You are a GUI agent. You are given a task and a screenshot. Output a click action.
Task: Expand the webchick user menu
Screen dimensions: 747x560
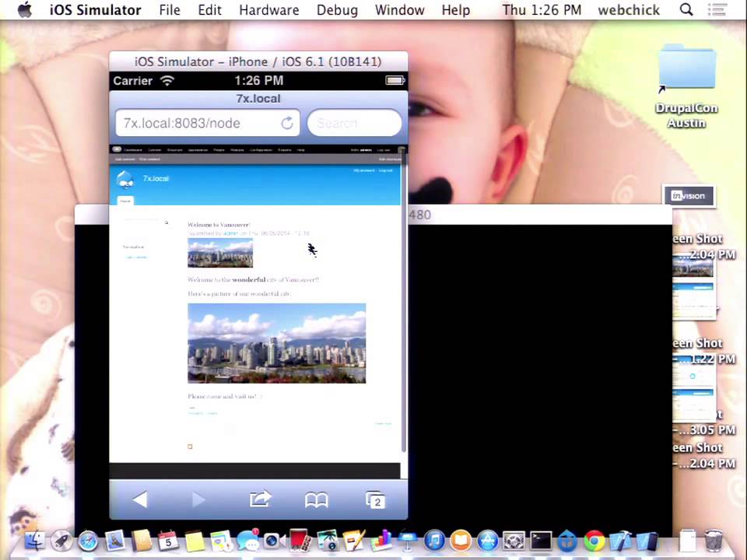click(629, 10)
